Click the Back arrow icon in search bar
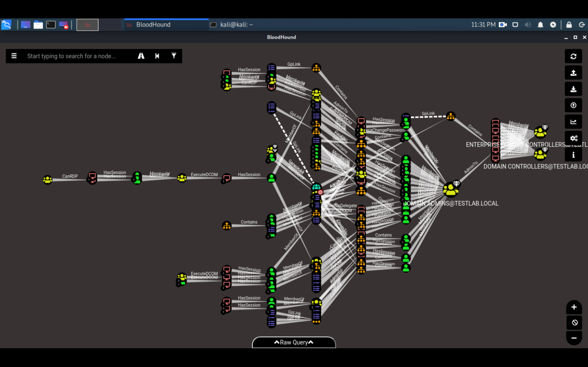This screenshot has height=367, width=588. (157, 56)
